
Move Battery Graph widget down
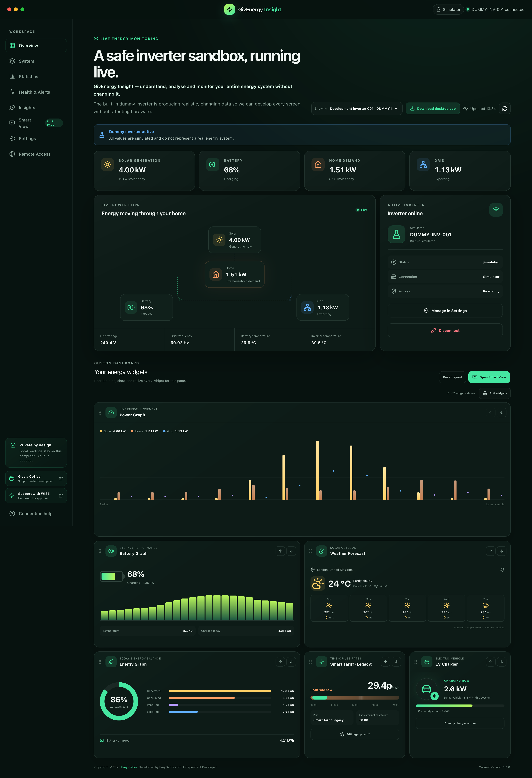tap(291, 551)
